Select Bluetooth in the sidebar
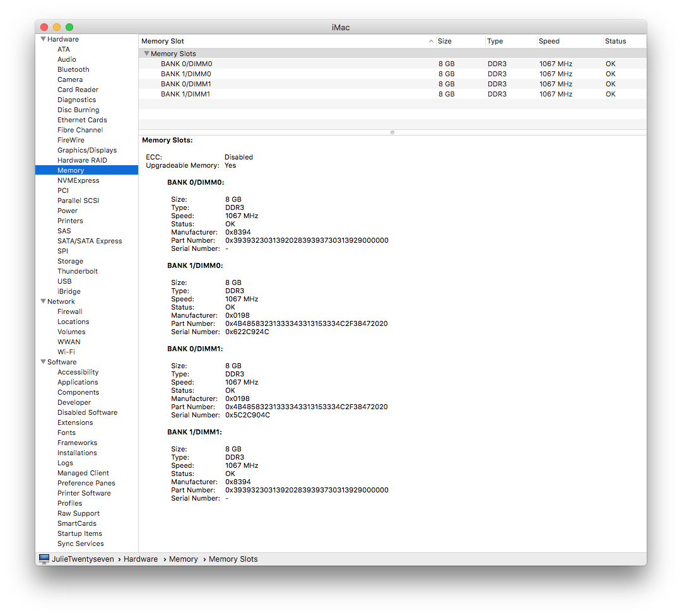682x616 pixels. coord(73,69)
